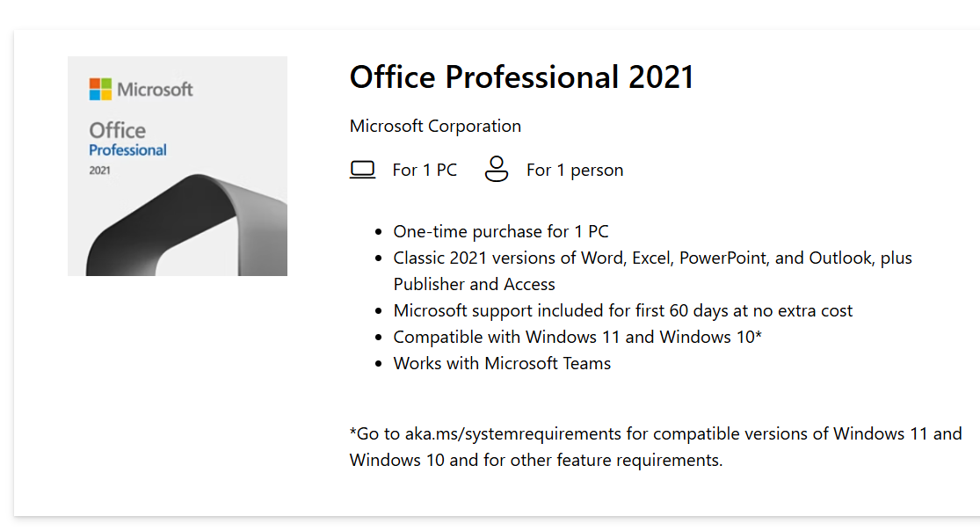Click the Office Professional 2021 title

click(521, 77)
